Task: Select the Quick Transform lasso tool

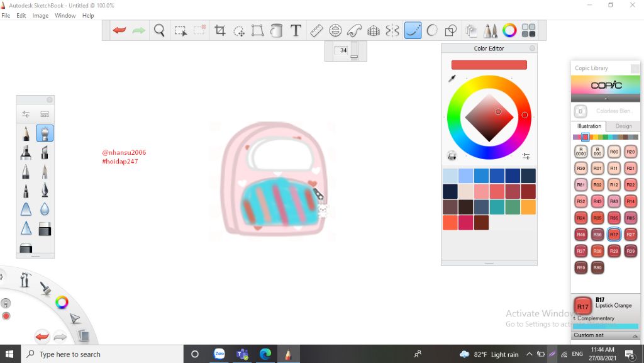Action: click(x=238, y=31)
